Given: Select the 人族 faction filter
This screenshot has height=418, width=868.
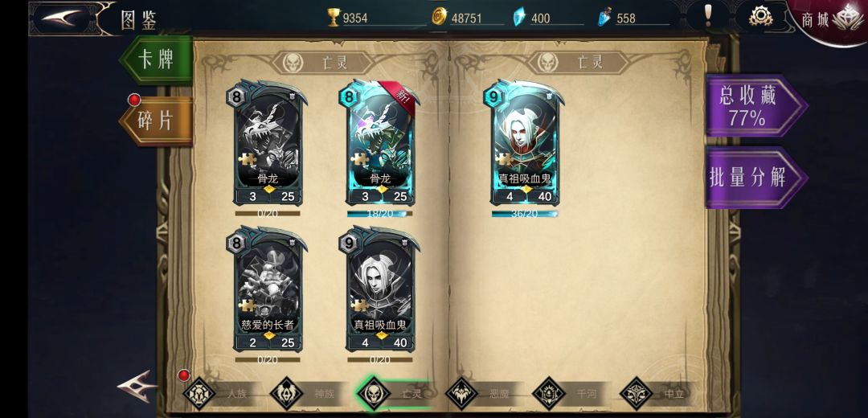Looking at the screenshot, I should pyautogui.click(x=221, y=394).
